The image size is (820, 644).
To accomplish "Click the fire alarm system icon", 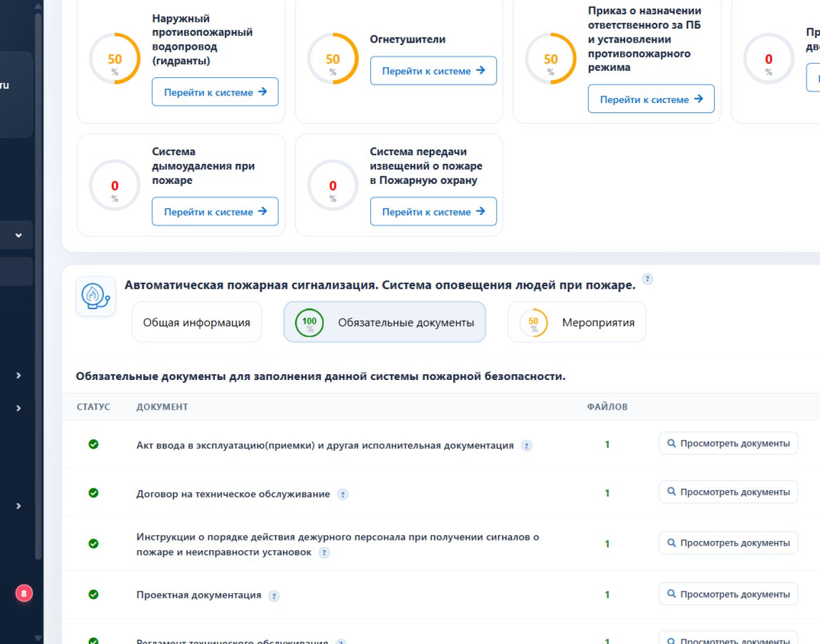I will [x=95, y=296].
